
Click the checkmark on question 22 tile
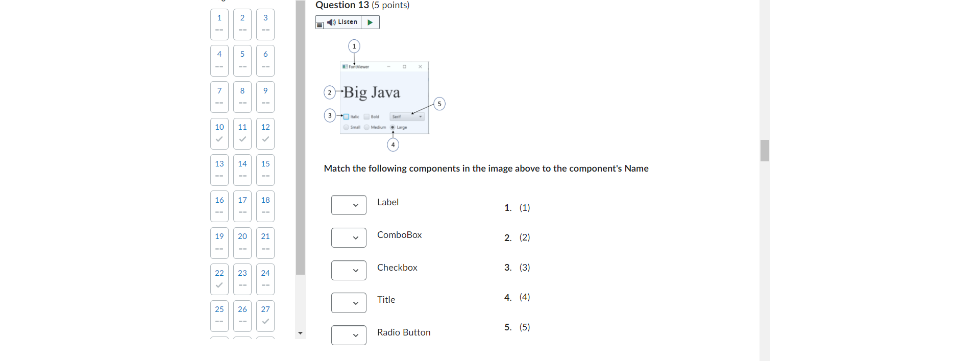(x=219, y=284)
